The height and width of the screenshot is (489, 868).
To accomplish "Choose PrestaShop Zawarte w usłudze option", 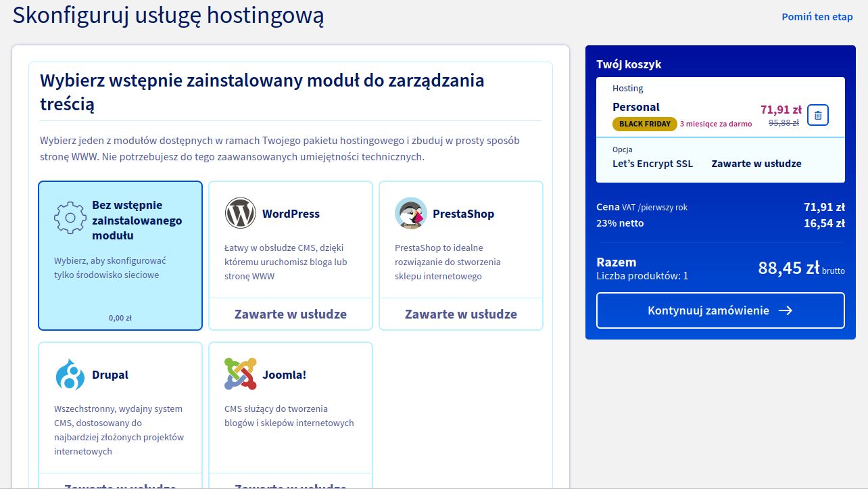I will tap(461, 314).
